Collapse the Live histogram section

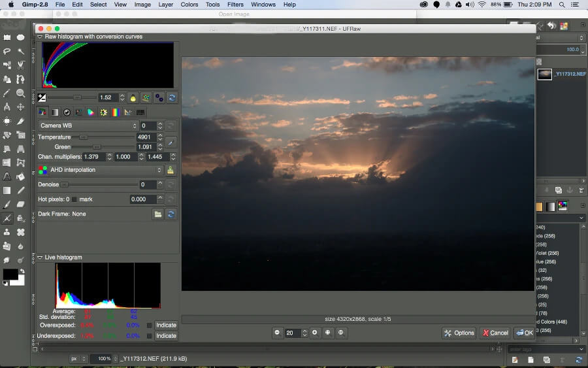(x=40, y=258)
